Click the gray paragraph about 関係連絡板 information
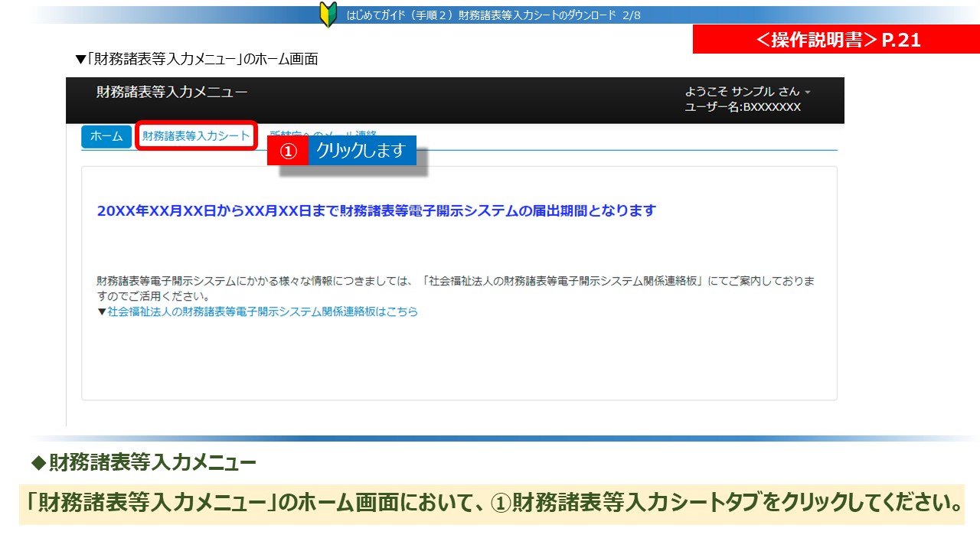This screenshot has height=551, width=980. click(456, 288)
